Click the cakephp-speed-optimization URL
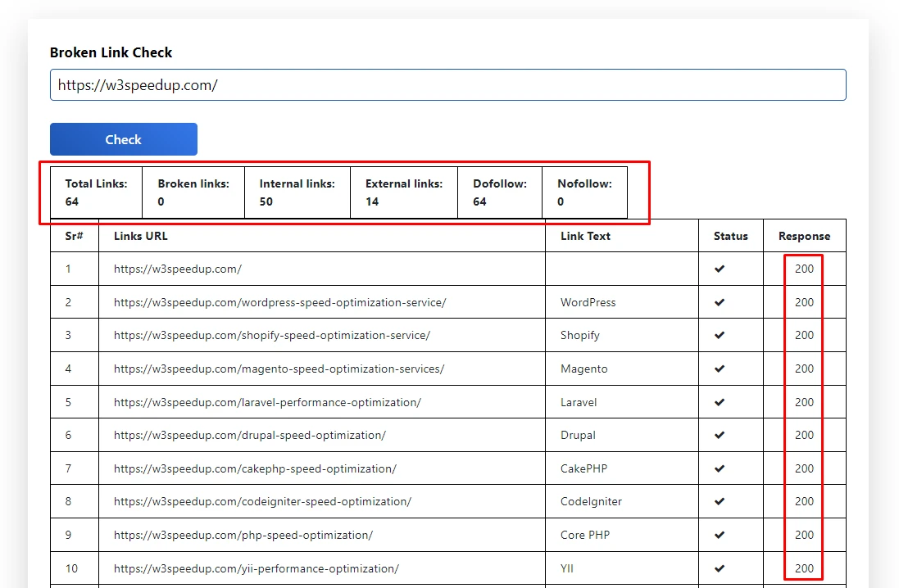Image resolution: width=899 pixels, height=588 pixels. [255, 468]
